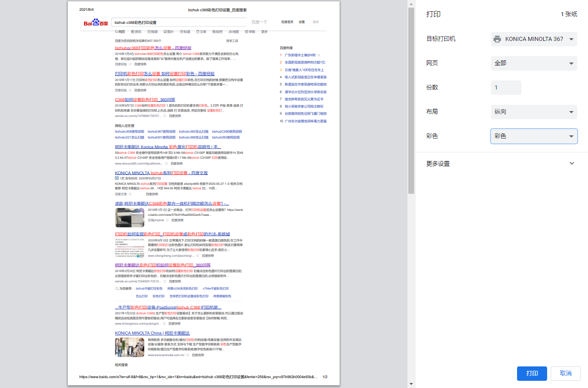588x388 pixels.
Task: Expand the 更多设置 section
Action: 501,164
